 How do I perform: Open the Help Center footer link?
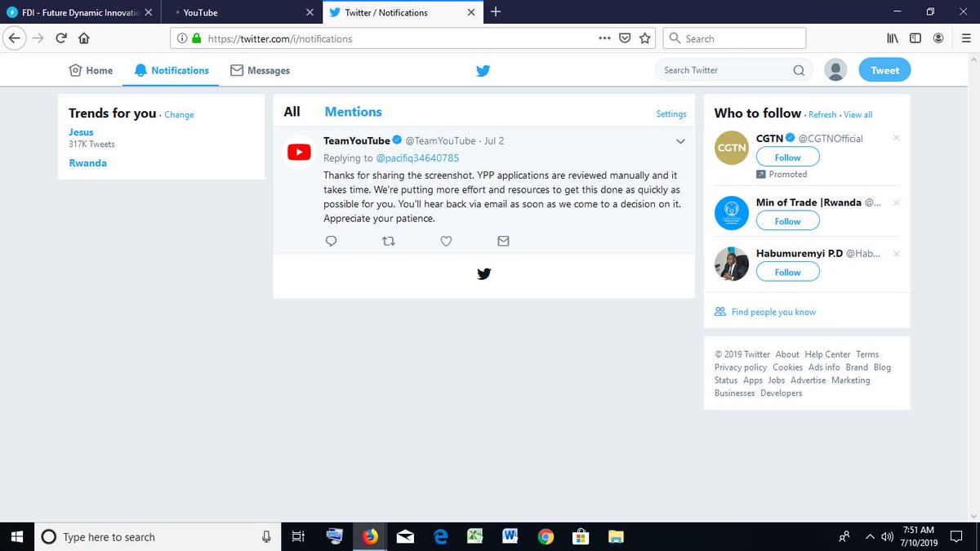[x=827, y=354]
